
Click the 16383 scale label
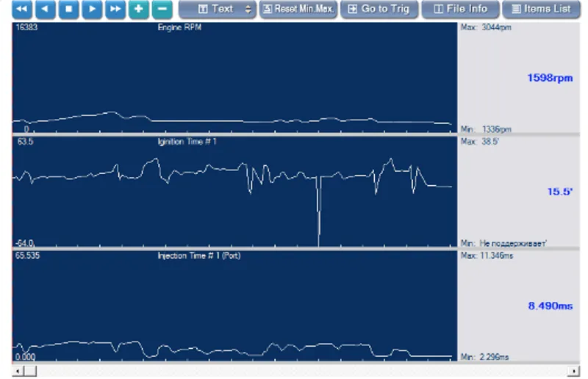(26, 27)
